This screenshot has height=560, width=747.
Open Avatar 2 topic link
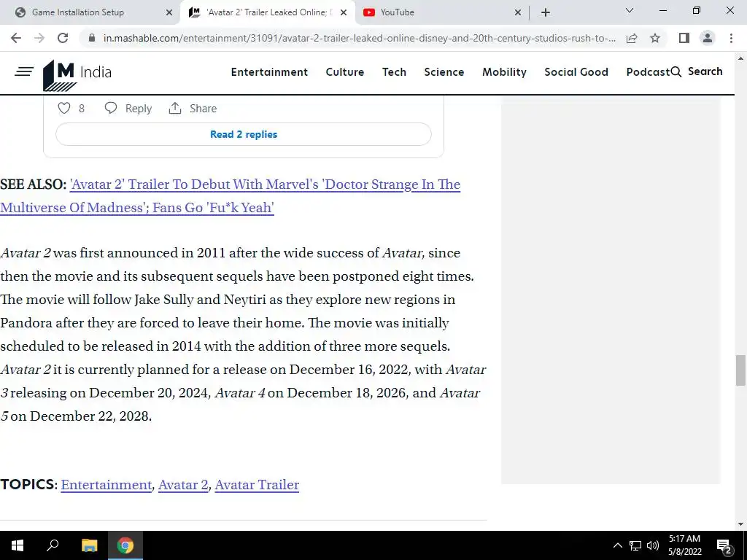tap(183, 485)
